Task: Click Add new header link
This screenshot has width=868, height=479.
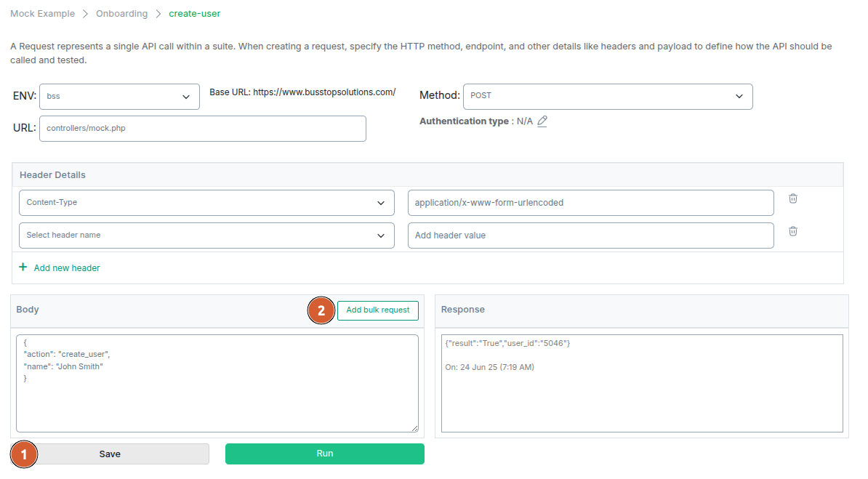Action: pyautogui.click(x=67, y=268)
